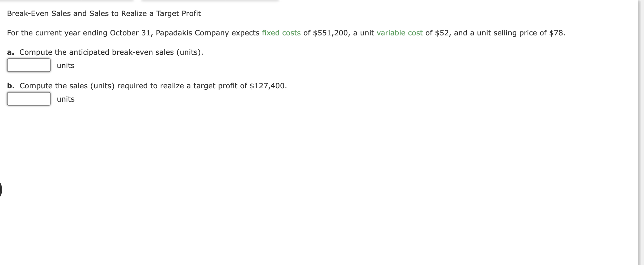This screenshot has height=265, width=644.
Task: Click the target profit units input field
Action: (28, 98)
